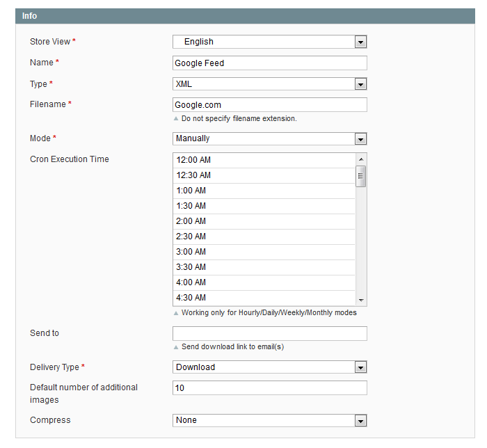Click the Filename field containing Google.com
The image size is (487, 448).
(269, 105)
